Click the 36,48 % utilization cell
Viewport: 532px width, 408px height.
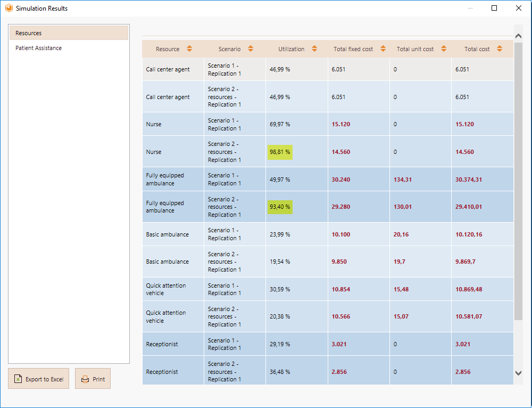click(280, 372)
